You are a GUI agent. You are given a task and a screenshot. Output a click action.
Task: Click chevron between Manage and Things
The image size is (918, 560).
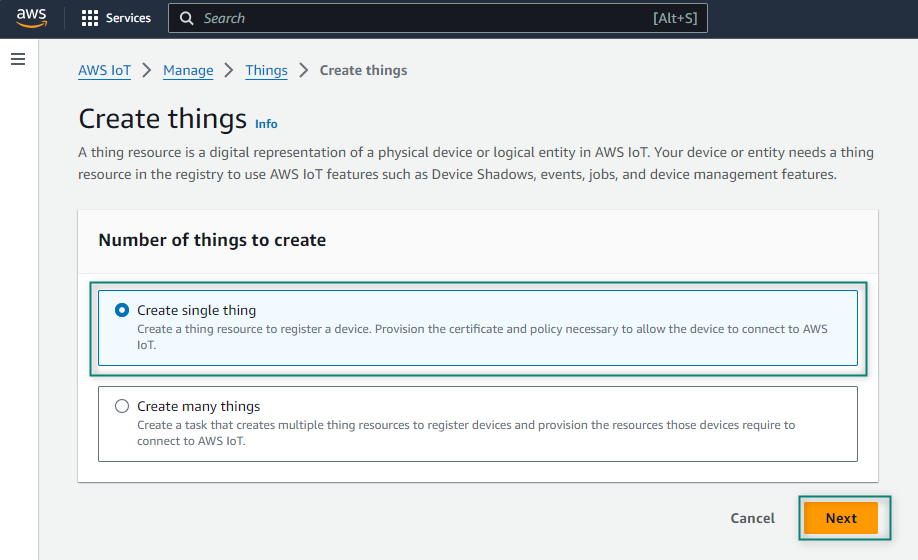pos(229,70)
